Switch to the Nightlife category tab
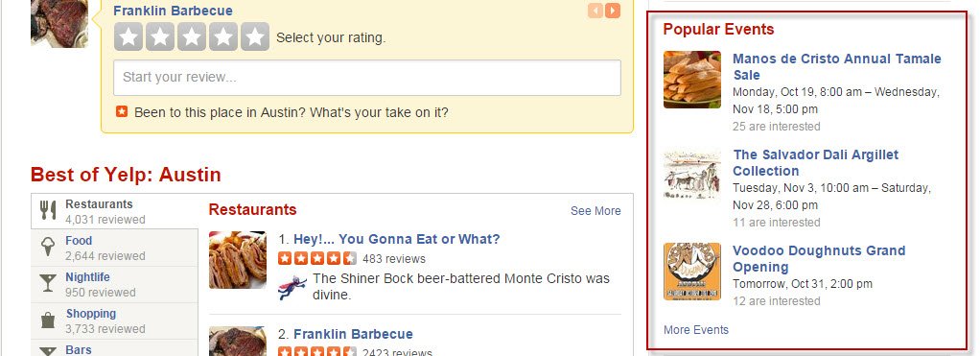The image size is (980, 356). click(114, 285)
